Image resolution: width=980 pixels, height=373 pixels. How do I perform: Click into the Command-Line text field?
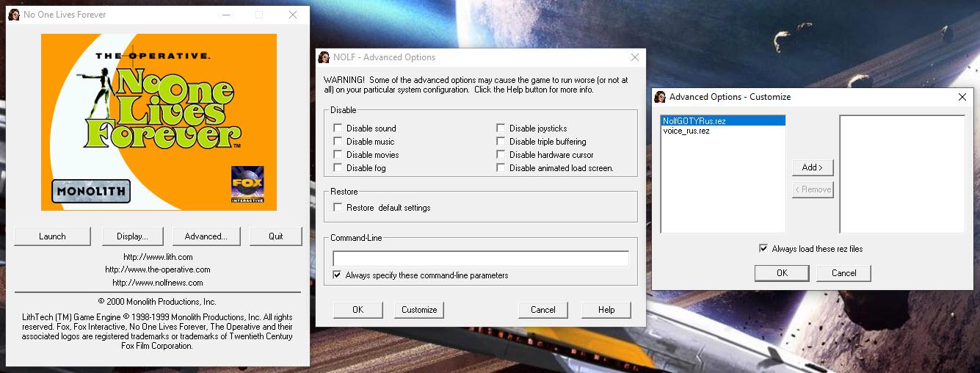[480, 258]
